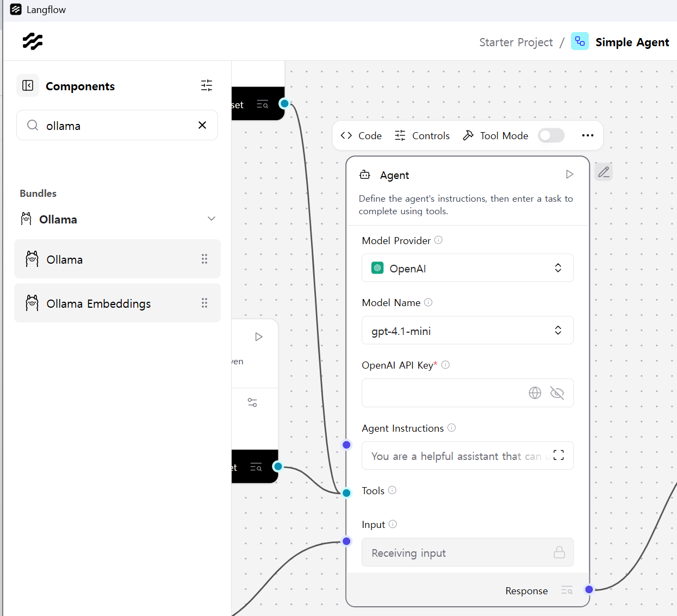Click the locked Receiving input field
Screen dimensions: 677x616
pyautogui.click(x=468, y=552)
